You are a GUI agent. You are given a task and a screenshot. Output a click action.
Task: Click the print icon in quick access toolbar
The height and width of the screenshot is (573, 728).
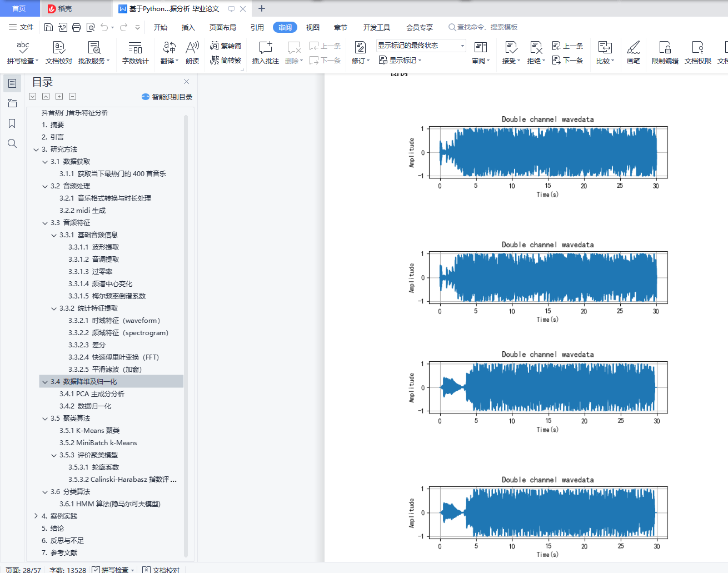click(77, 27)
